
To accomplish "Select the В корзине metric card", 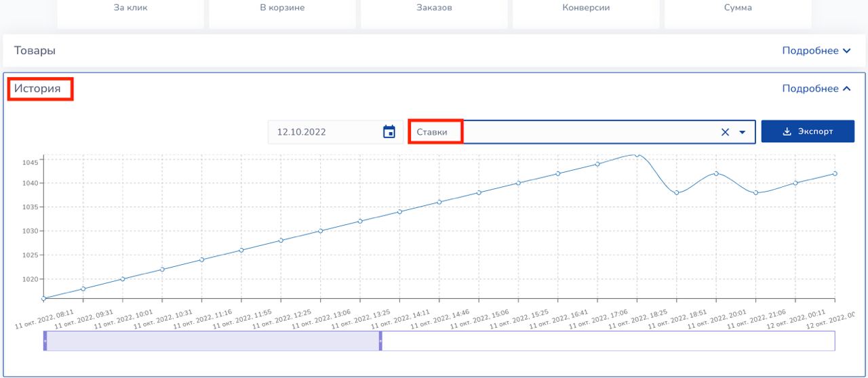I will [x=282, y=9].
